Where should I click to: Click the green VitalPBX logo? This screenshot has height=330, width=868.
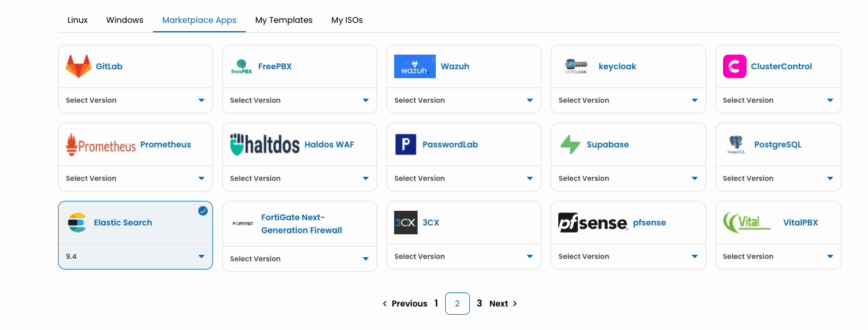coord(747,223)
